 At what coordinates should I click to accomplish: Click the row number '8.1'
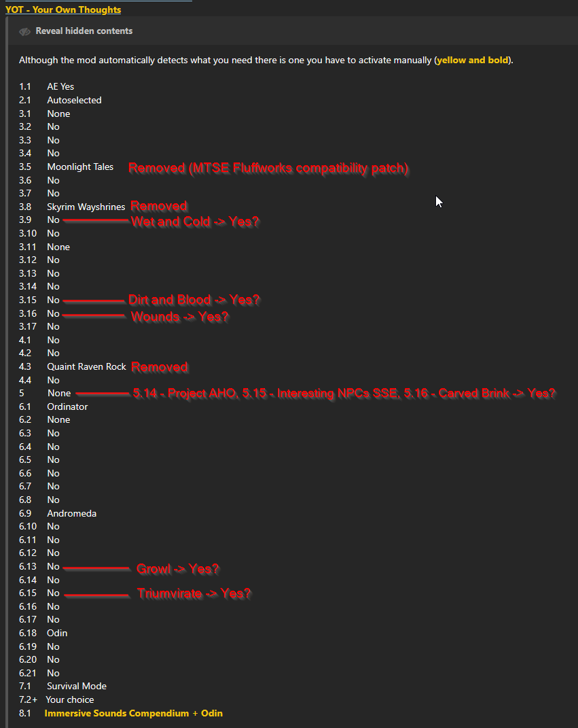tap(25, 712)
